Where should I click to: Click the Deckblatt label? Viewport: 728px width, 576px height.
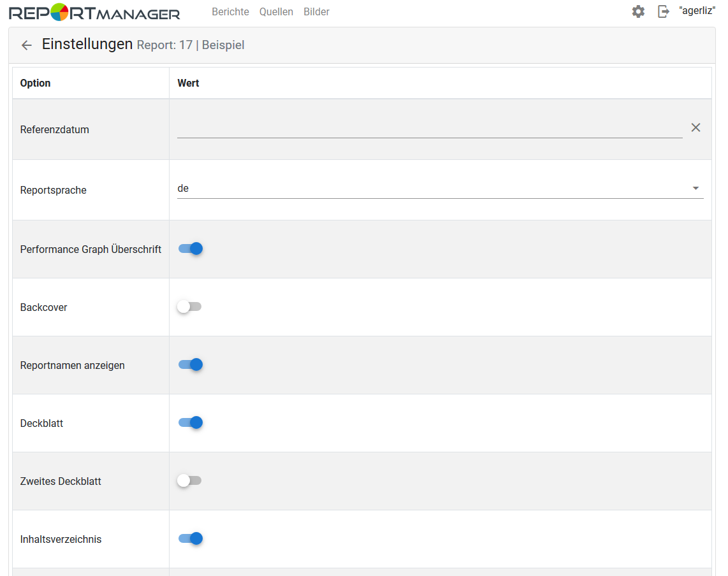coord(42,423)
